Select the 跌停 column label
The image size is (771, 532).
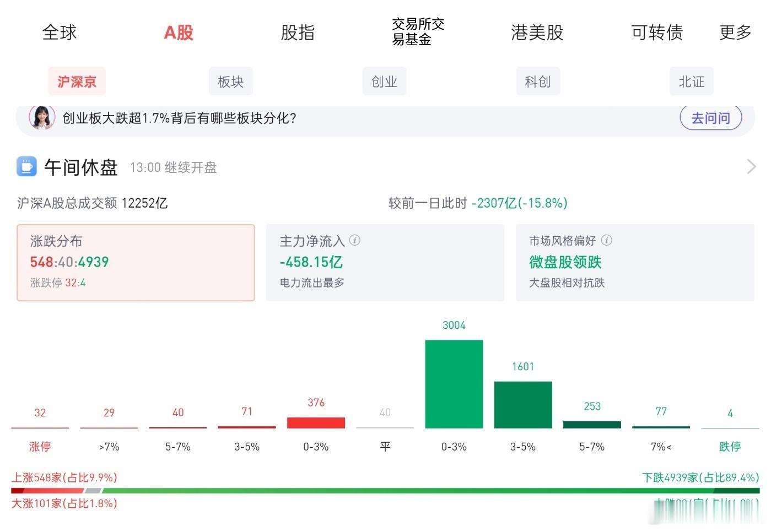pyautogui.click(x=730, y=447)
